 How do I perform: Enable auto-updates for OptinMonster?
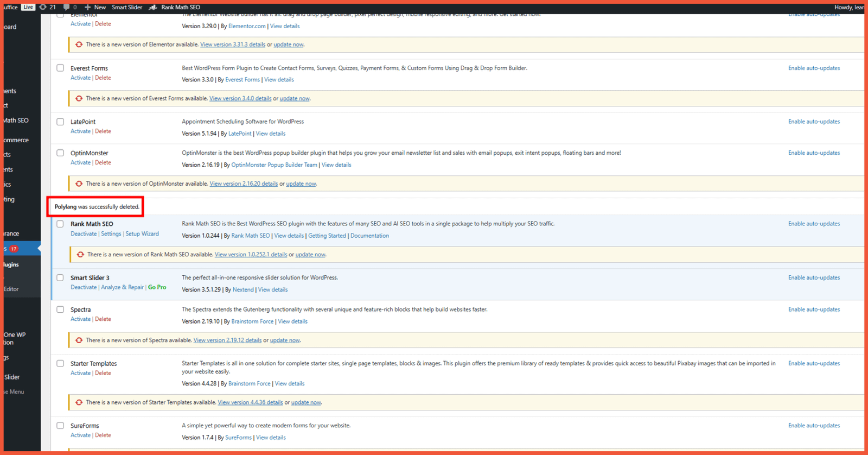[814, 153]
